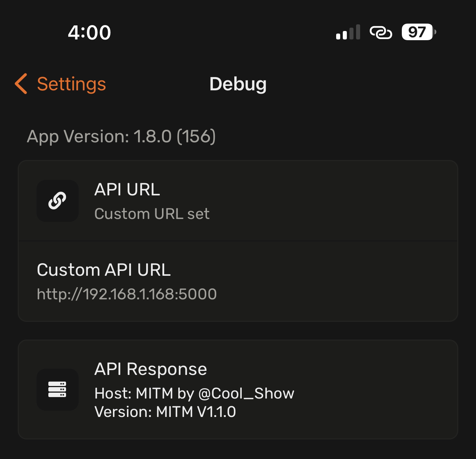Toggle the Custom URL set option

click(x=152, y=213)
